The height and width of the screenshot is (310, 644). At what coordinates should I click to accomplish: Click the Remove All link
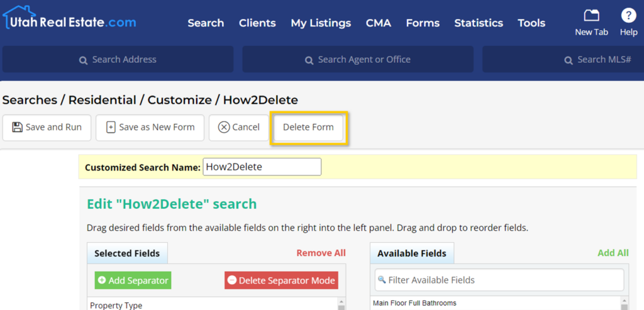click(x=321, y=253)
